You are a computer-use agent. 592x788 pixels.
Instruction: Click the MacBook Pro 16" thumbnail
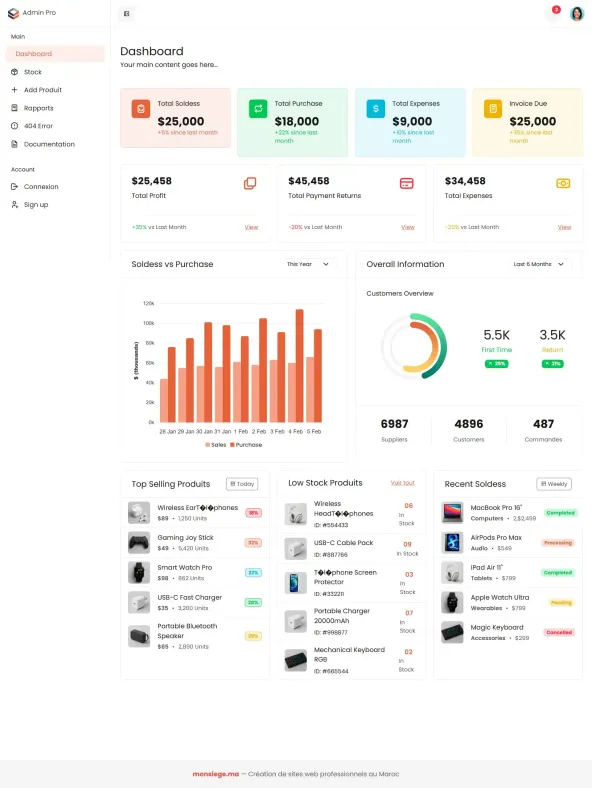click(452, 513)
